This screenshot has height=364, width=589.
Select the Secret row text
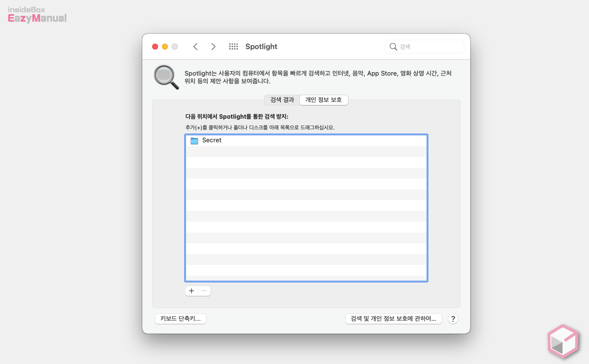click(212, 140)
